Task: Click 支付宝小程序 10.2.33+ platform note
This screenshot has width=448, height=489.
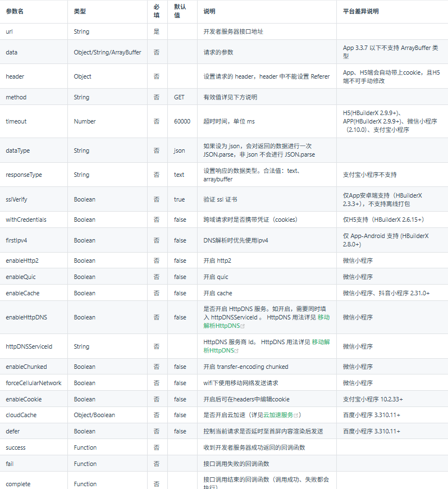Action: 373,399
